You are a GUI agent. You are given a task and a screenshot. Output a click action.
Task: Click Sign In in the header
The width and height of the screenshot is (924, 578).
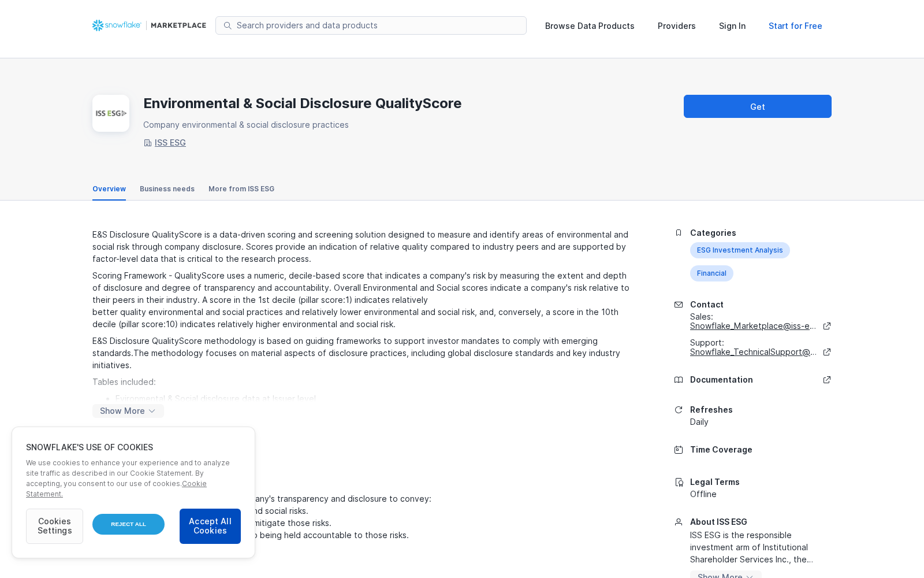pyautogui.click(x=732, y=26)
